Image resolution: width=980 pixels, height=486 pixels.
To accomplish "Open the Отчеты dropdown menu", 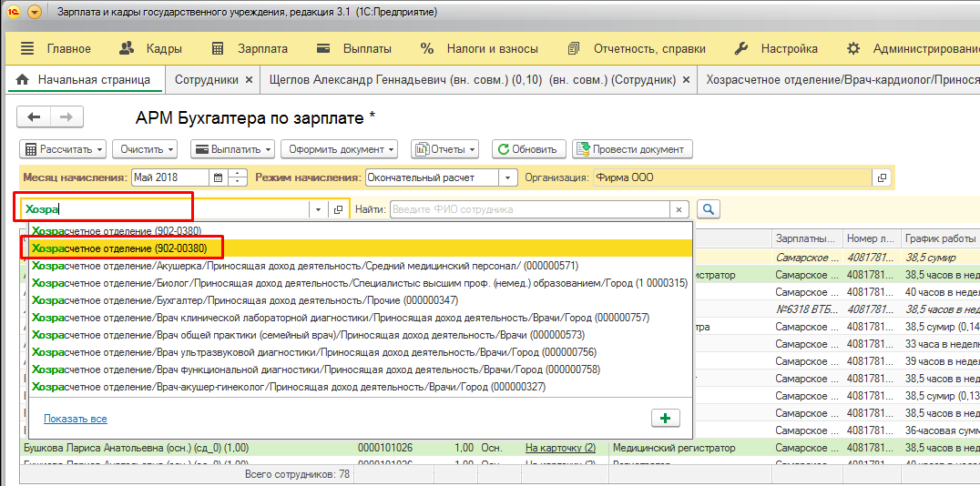I will [x=444, y=149].
